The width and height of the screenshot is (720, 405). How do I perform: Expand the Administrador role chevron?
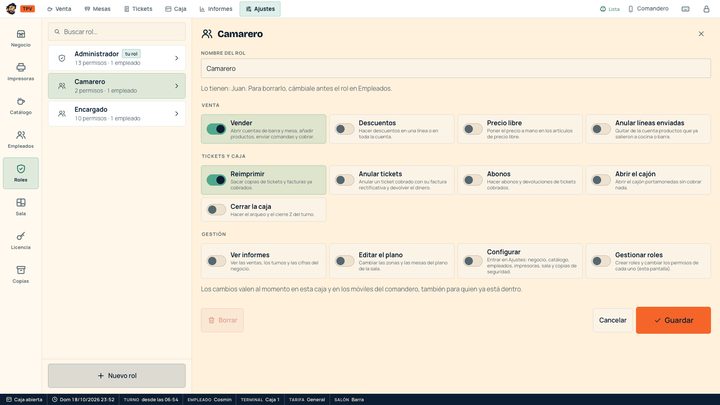[177, 58]
